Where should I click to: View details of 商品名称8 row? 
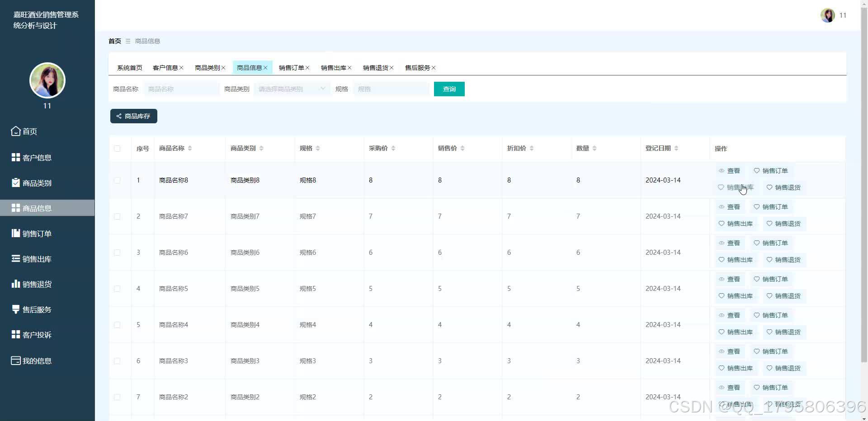tap(729, 171)
